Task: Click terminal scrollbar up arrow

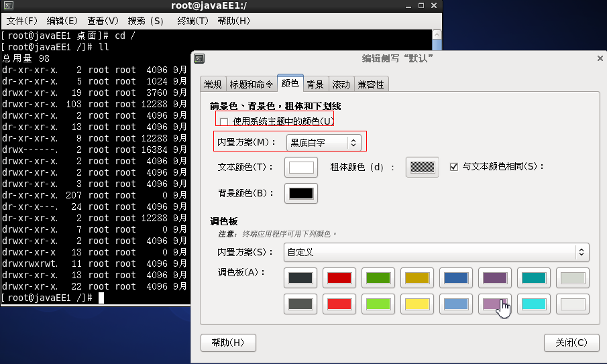Action: pos(437,35)
